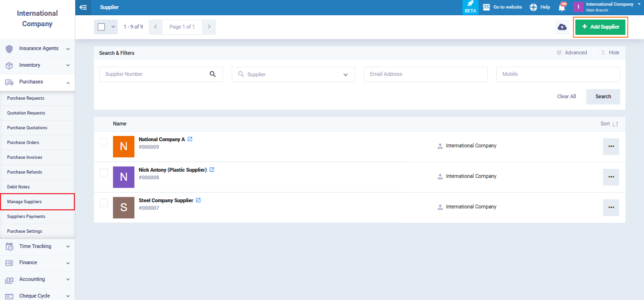Screen dimensions: 644x300
Task: Open Steel Company Supplier external link icon
Action: click(x=198, y=200)
